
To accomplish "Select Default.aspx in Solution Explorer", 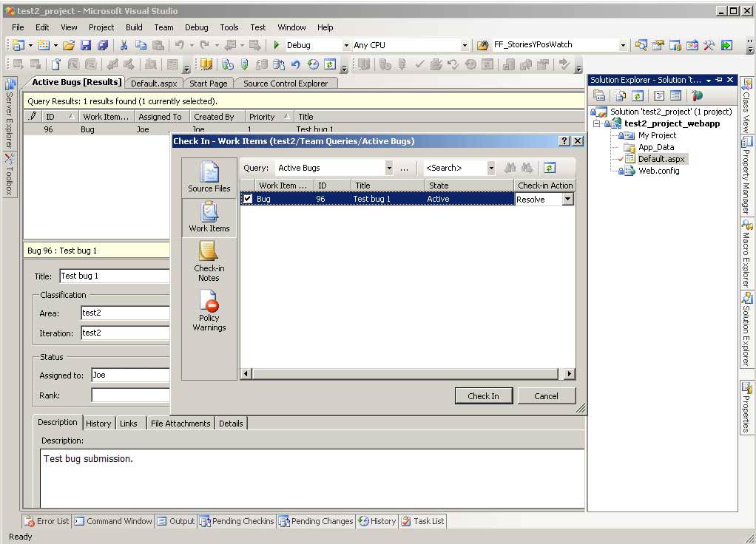I will coord(661,159).
